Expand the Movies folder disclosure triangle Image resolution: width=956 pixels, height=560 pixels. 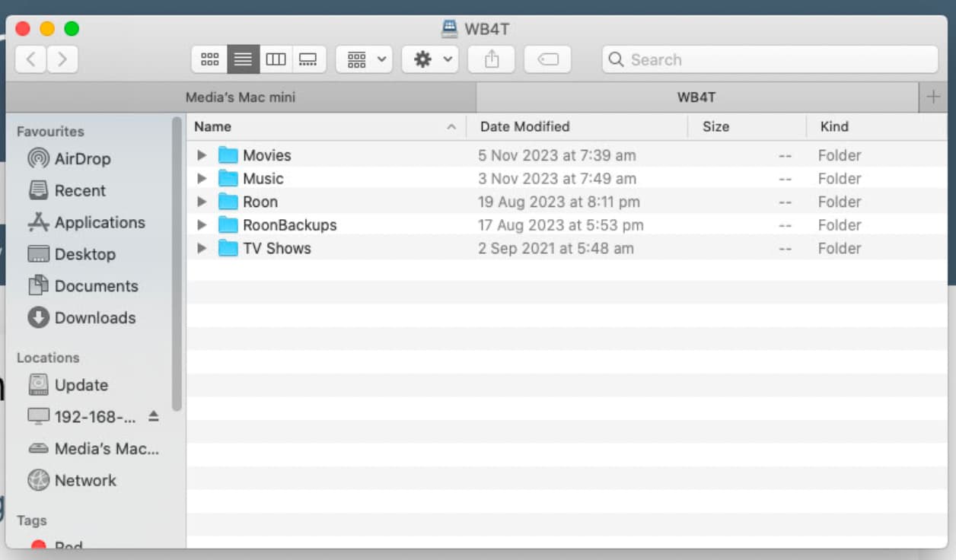202,155
